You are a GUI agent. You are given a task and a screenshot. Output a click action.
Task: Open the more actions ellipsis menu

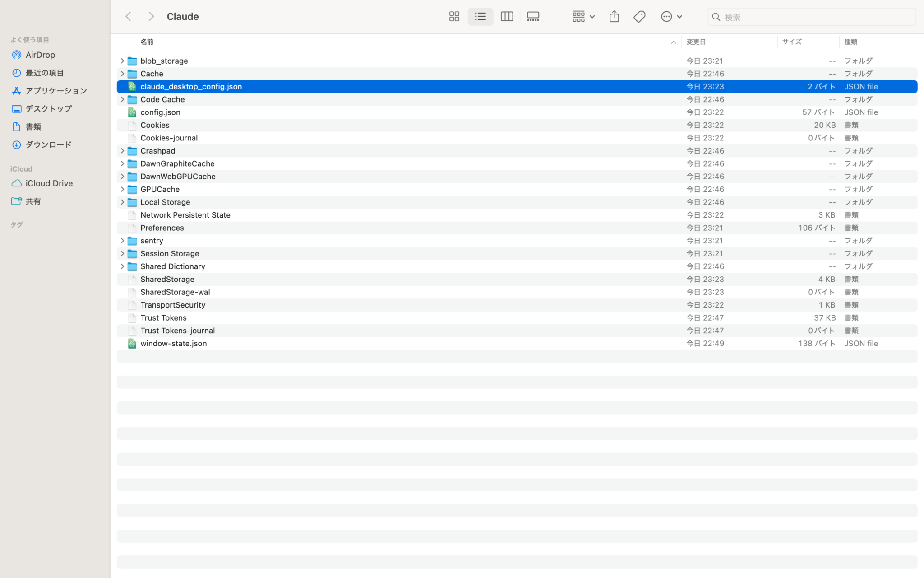(671, 17)
